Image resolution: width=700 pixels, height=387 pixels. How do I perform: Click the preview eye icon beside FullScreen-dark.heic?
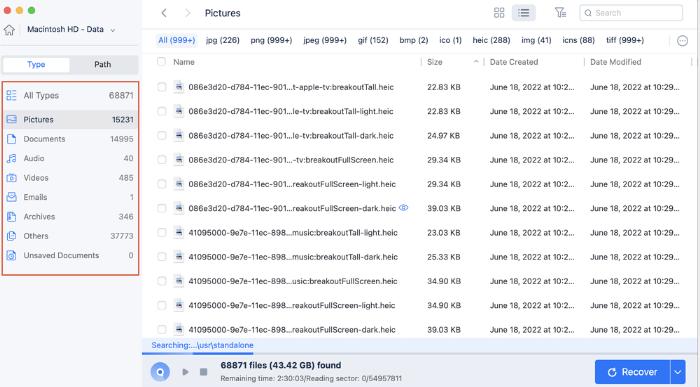click(x=404, y=208)
